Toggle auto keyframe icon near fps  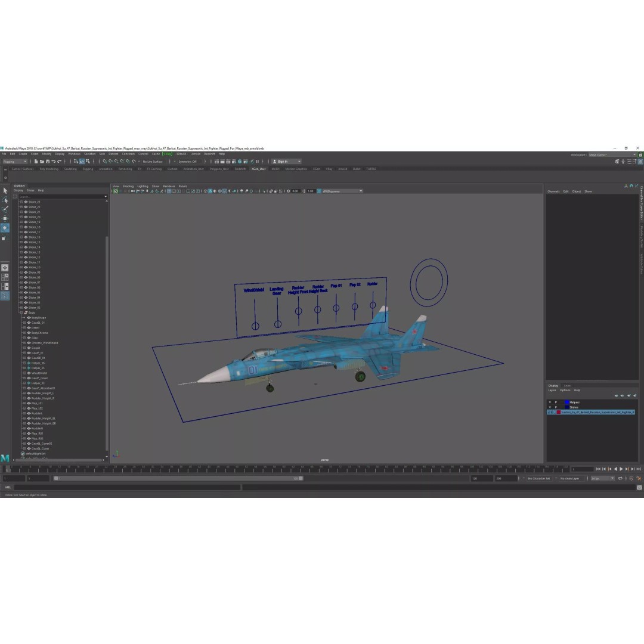pos(631,478)
